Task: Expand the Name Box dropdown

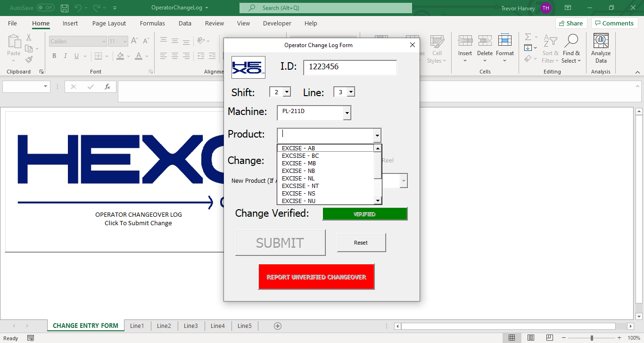Action: click(46, 87)
